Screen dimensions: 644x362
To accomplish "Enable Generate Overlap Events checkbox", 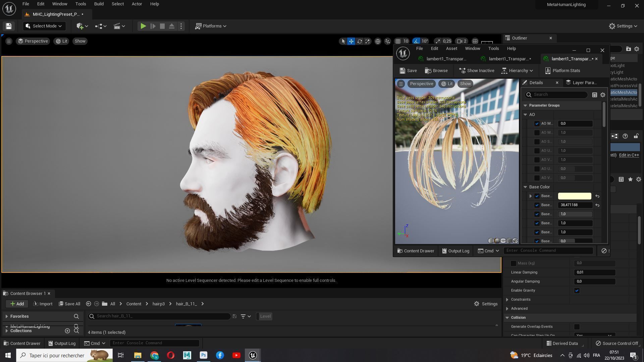I will click(x=577, y=327).
